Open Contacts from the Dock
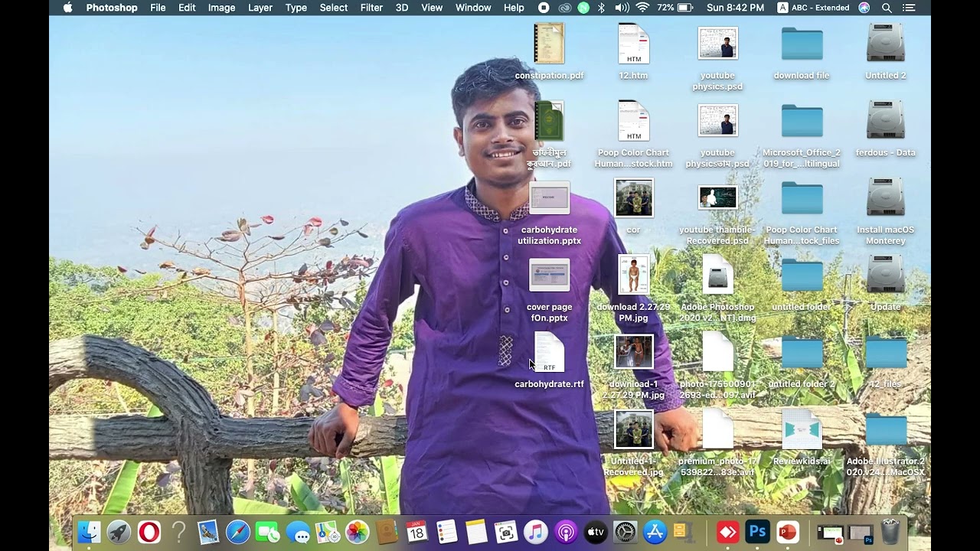The height and width of the screenshot is (551, 980). pos(387,532)
